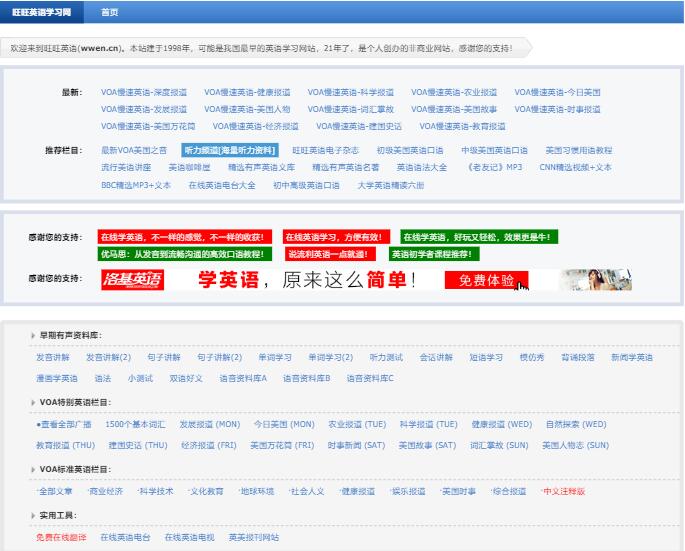
Task: Open 查看全部广播 link
Action: (x=64, y=424)
